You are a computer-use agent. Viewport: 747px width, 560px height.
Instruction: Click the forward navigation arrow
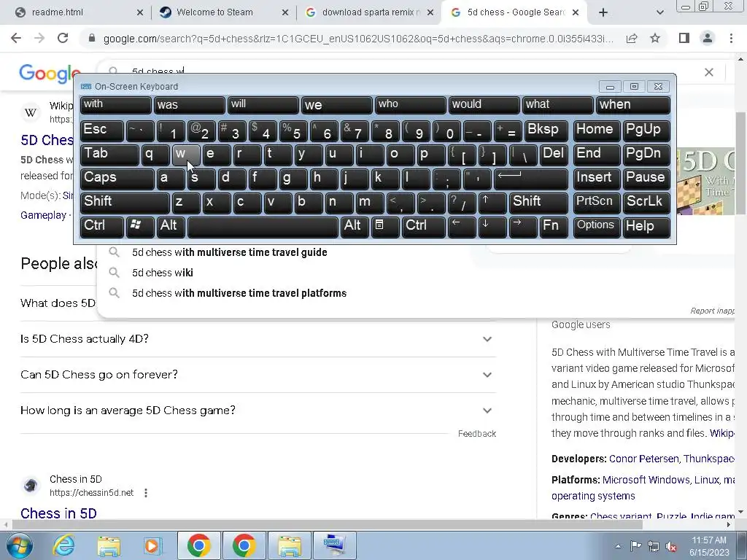click(39, 38)
